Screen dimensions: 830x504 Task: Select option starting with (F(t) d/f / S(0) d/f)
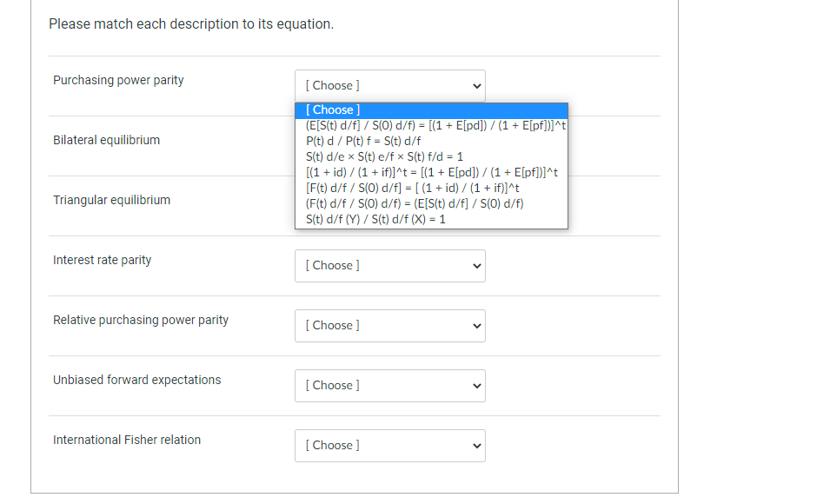[x=431, y=203]
